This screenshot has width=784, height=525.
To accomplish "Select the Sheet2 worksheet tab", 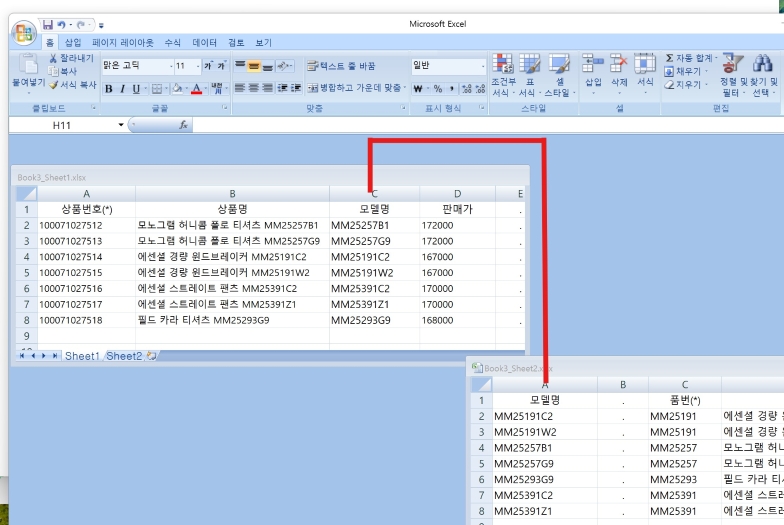I will [x=124, y=356].
